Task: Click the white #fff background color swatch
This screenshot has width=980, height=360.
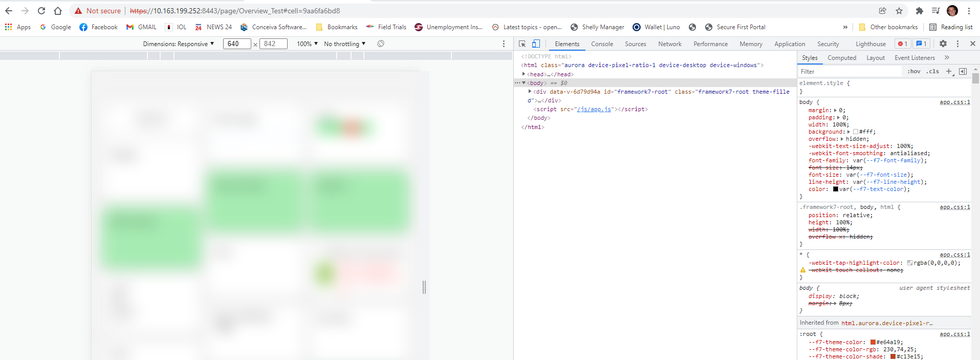Action: 856,132
